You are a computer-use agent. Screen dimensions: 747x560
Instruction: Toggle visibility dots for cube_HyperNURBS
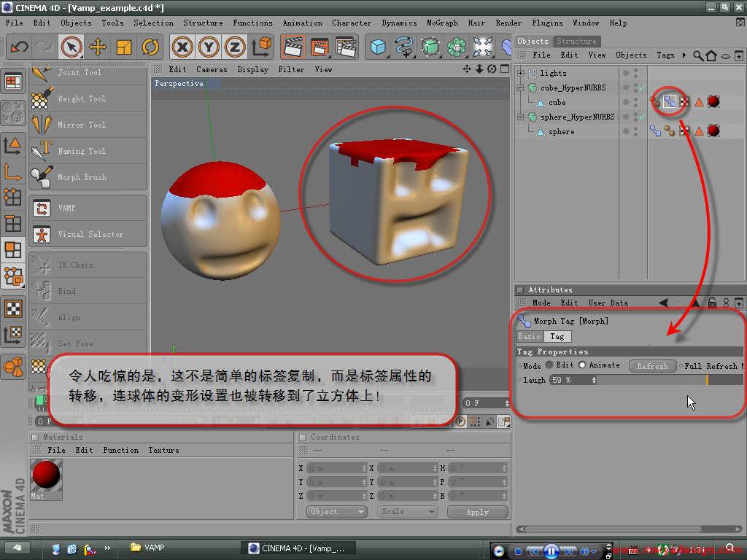click(x=635, y=87)
